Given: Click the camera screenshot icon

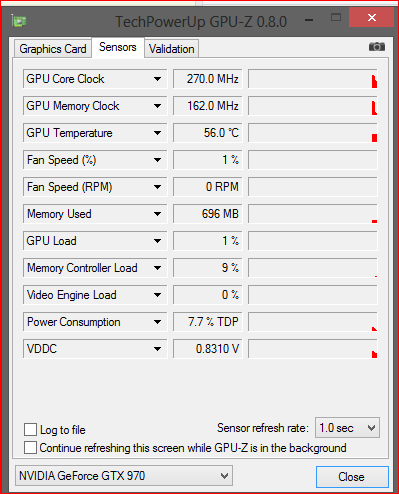Looking at the screenshot, I should 377,47.
